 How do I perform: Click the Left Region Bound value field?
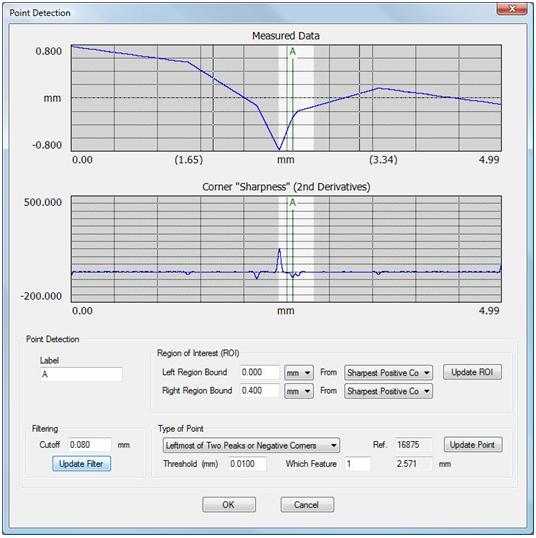click(x=260, y=372)
